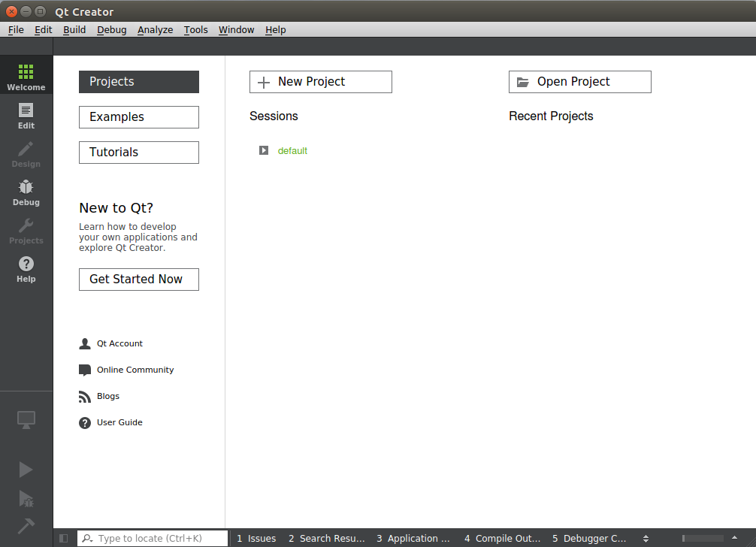Click the User Guide question icon
This screenshot has height=547, width=756.
pyautogui.click(x=85, y=423)
